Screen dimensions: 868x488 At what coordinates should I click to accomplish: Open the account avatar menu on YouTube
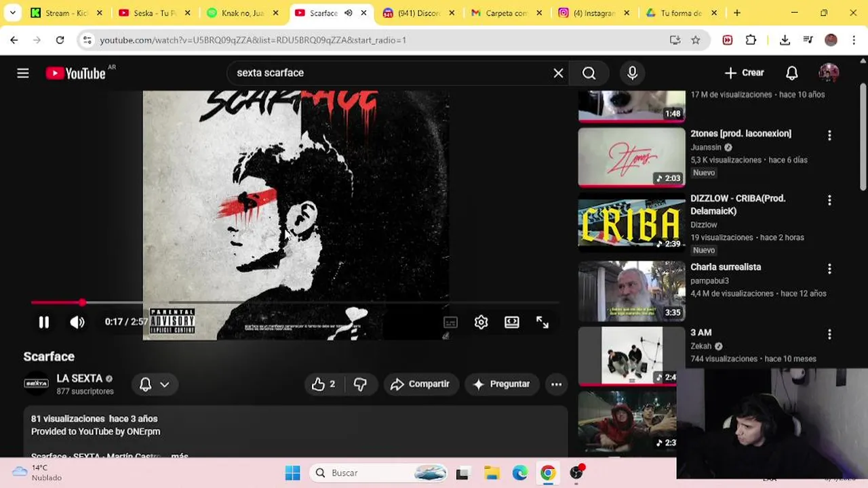tap(829, 73)
